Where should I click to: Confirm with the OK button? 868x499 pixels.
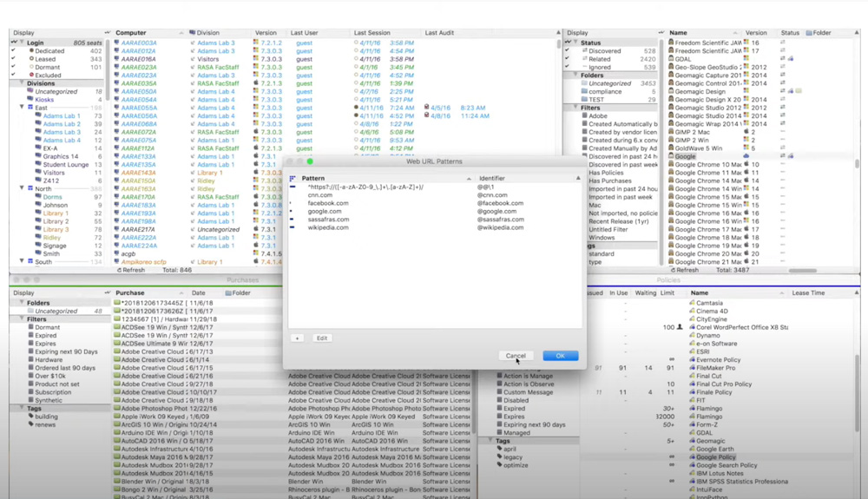560,356
